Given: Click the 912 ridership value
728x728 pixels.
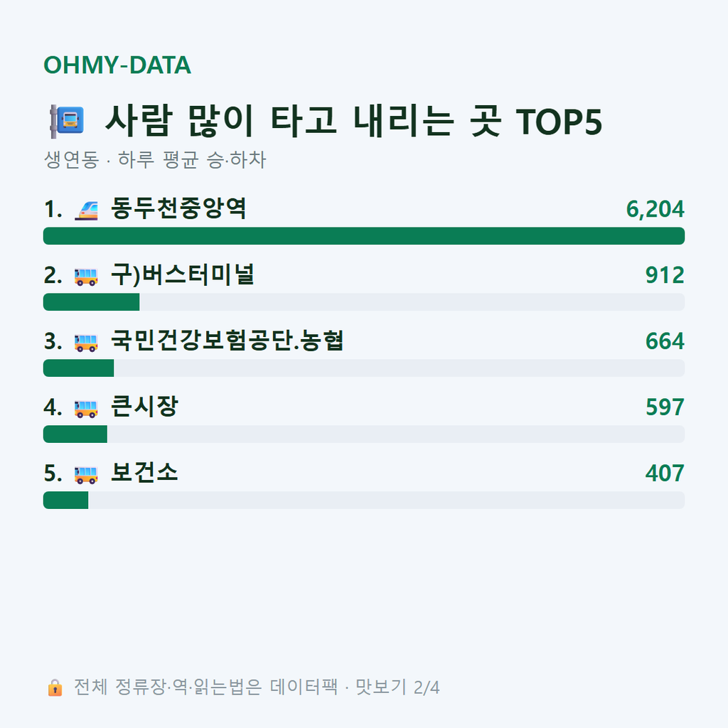Looking at the screenshot, I should click(x=665, y=275).
